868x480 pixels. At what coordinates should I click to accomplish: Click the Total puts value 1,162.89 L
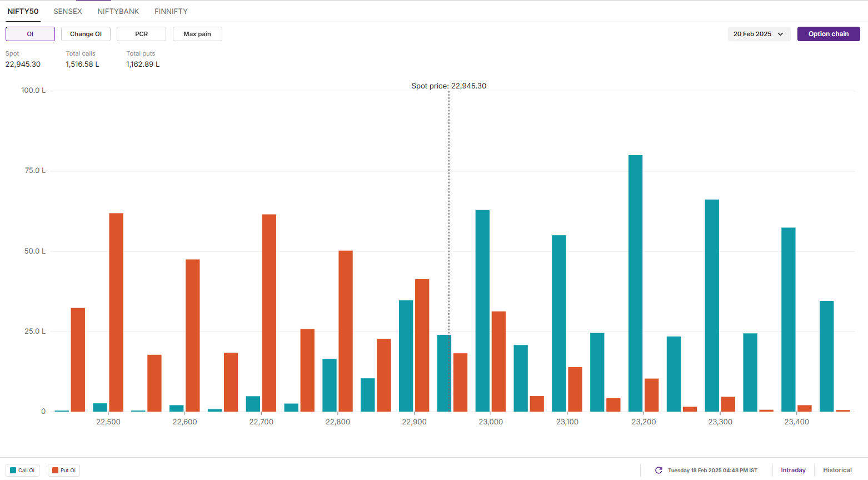coord(143,64)
